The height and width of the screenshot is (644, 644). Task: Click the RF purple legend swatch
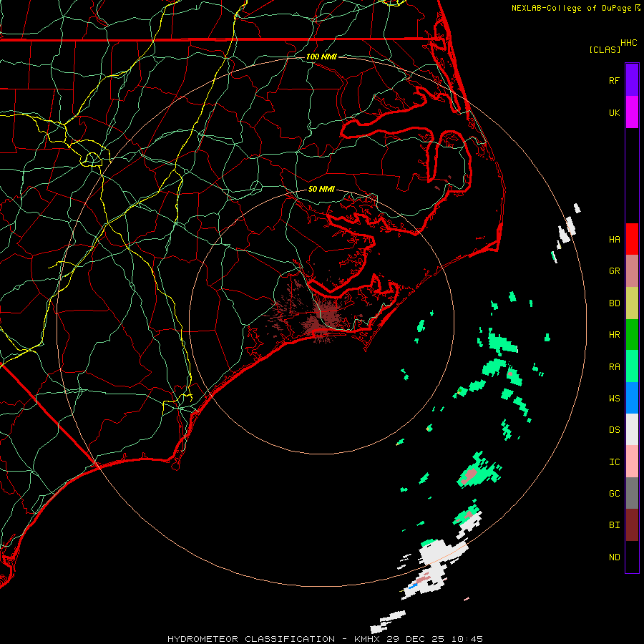tap(632, 80)
